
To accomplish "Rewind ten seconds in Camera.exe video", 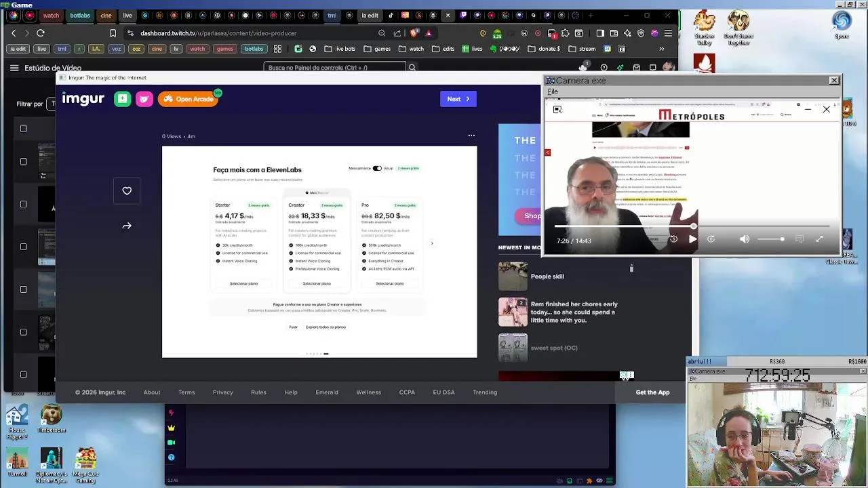I will pyautogui.click(x=673, y=239).
